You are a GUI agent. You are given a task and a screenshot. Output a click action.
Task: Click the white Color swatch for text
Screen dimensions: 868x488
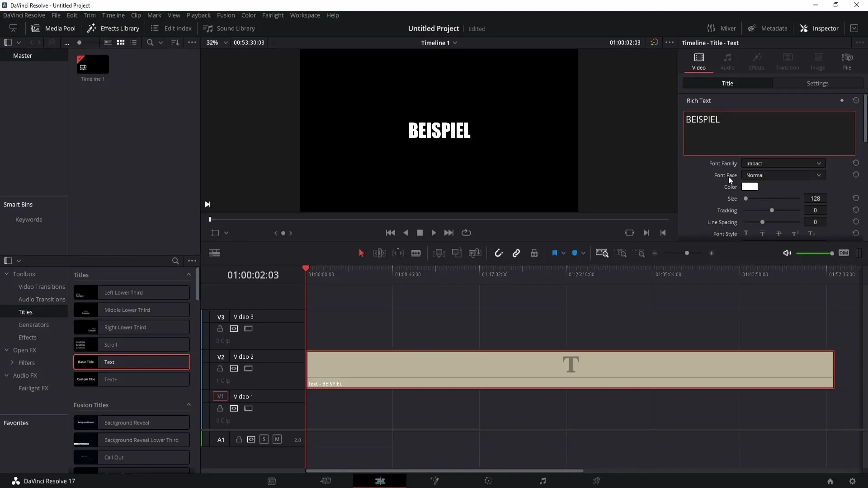point(750,187)
